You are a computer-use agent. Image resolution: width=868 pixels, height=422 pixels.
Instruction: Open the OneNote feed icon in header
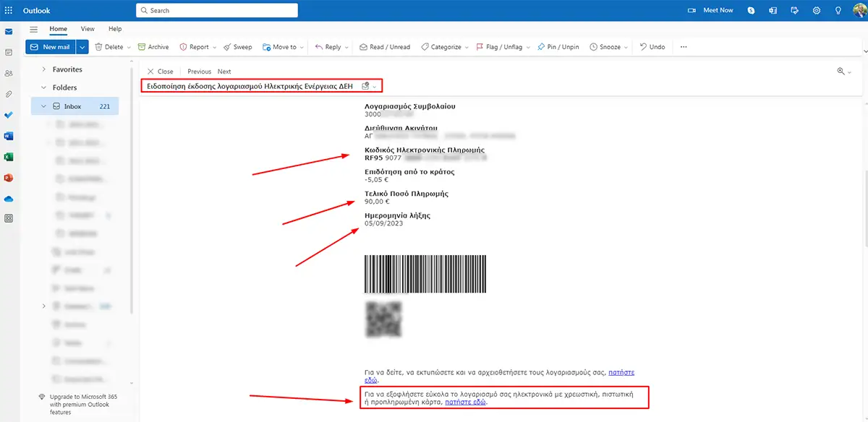(x=773, y=10)
